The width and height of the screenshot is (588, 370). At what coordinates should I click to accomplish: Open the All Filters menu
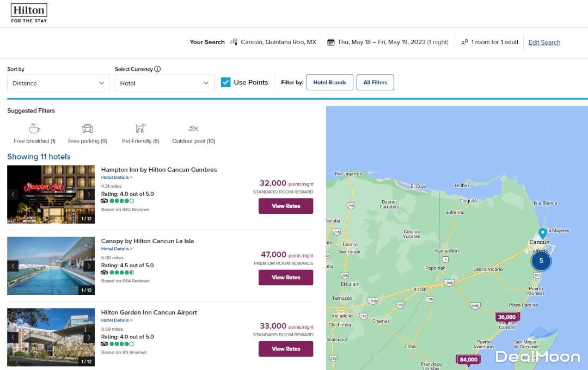375,83
